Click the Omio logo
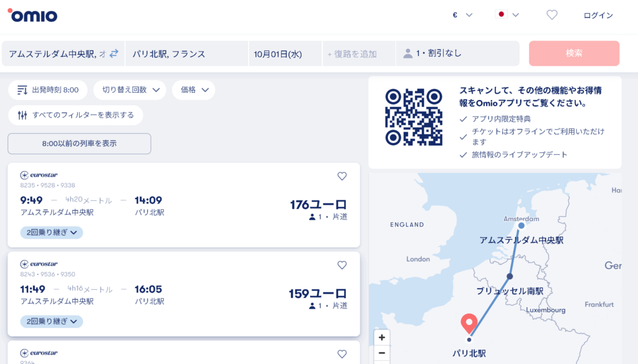Screen dimensions: 638x364 32,16
